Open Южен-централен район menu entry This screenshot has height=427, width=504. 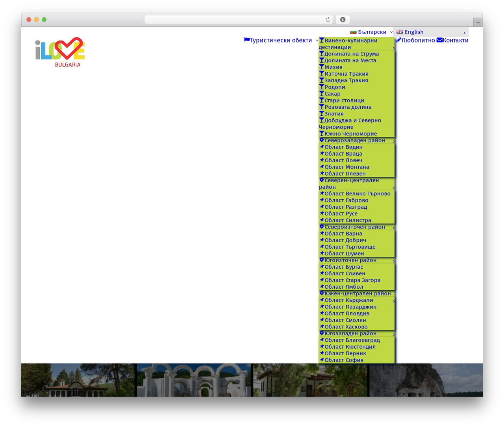coord(357,293)
